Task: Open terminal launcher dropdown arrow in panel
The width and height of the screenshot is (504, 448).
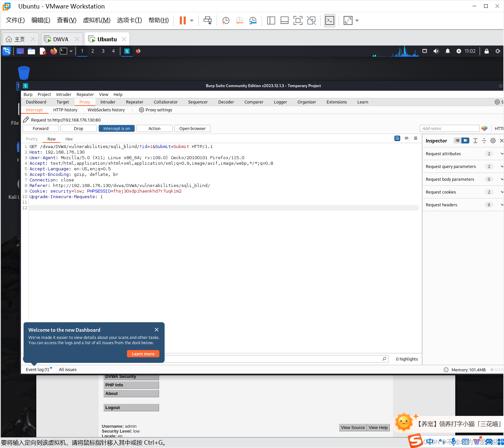Action: tap(71, 51)
